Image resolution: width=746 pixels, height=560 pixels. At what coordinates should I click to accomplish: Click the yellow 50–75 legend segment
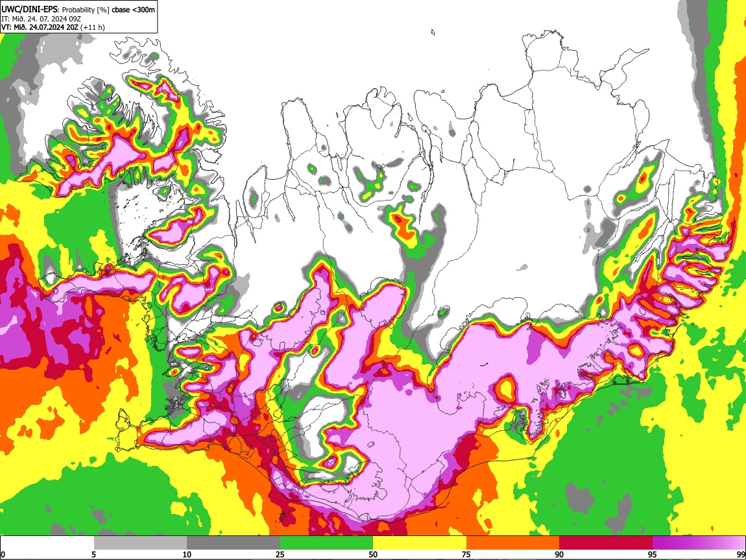tap(420, 543)
